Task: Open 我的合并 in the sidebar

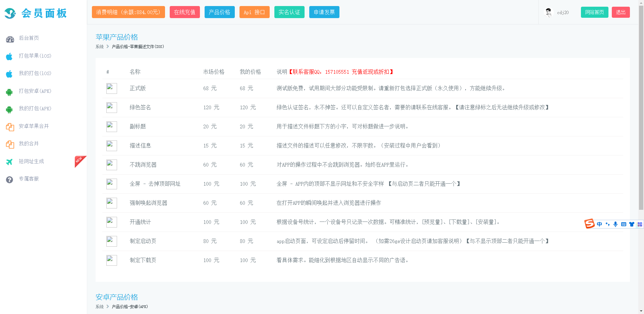Action: click(x=29, y=144)
